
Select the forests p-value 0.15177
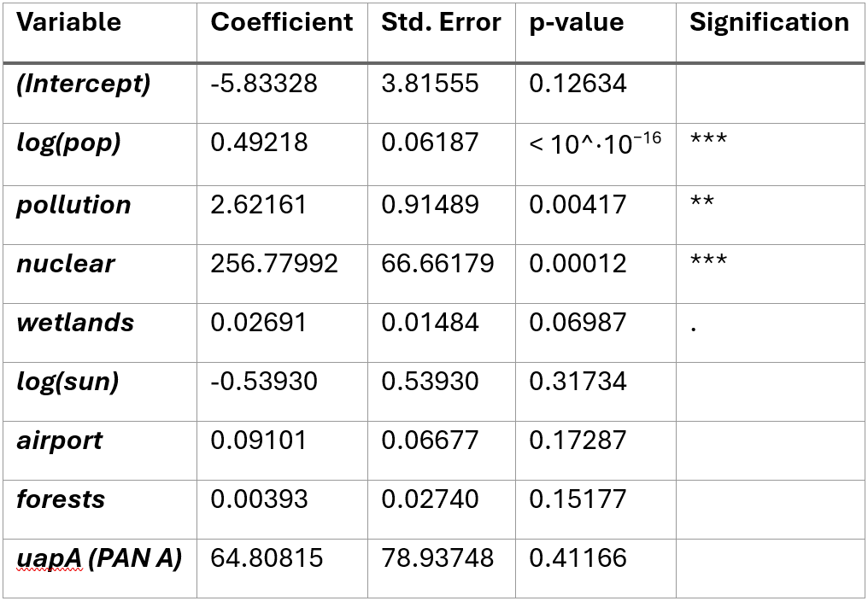(578, 499)
